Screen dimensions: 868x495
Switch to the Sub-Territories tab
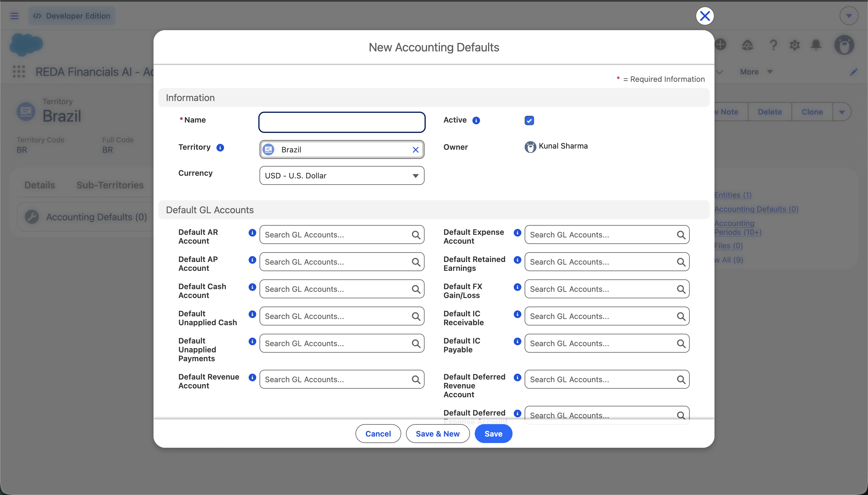[110, 185]
